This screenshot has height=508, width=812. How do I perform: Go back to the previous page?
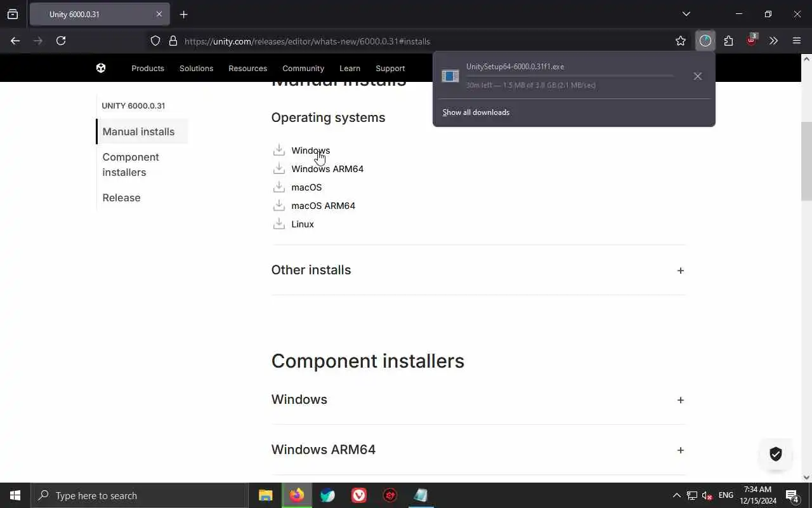pyautogui.click(x=15, y=41)
